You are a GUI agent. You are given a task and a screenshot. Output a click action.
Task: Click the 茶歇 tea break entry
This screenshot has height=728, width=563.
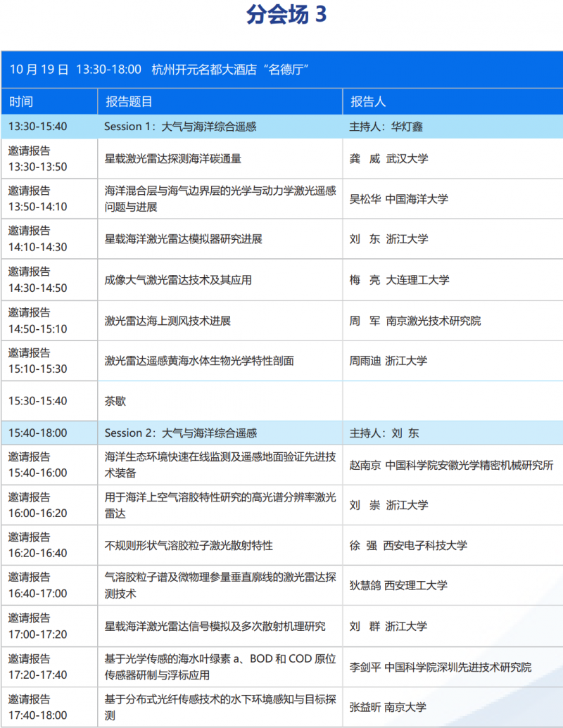coord(115,401)
